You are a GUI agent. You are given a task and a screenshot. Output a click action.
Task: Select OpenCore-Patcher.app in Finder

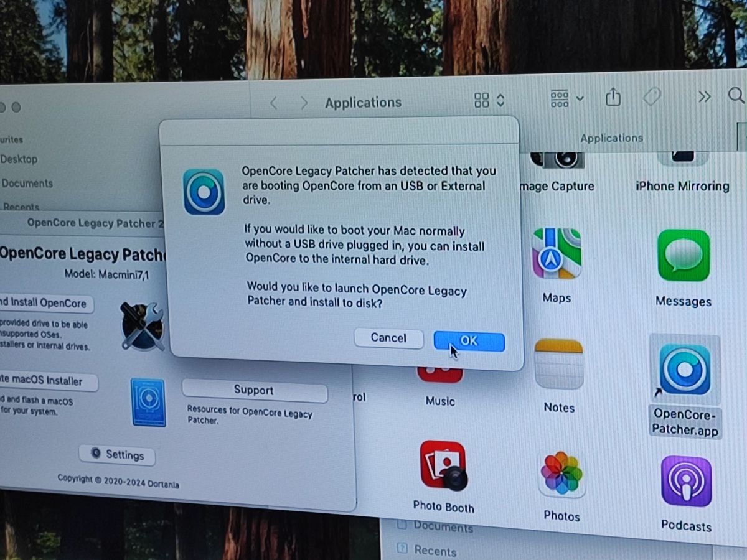(x=685, y=370)
